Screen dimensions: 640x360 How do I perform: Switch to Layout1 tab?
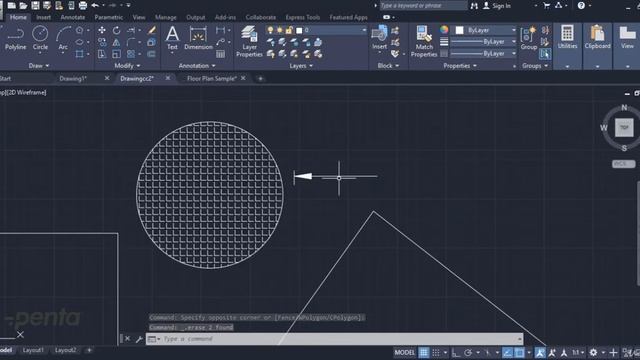[x=33, y=350]
